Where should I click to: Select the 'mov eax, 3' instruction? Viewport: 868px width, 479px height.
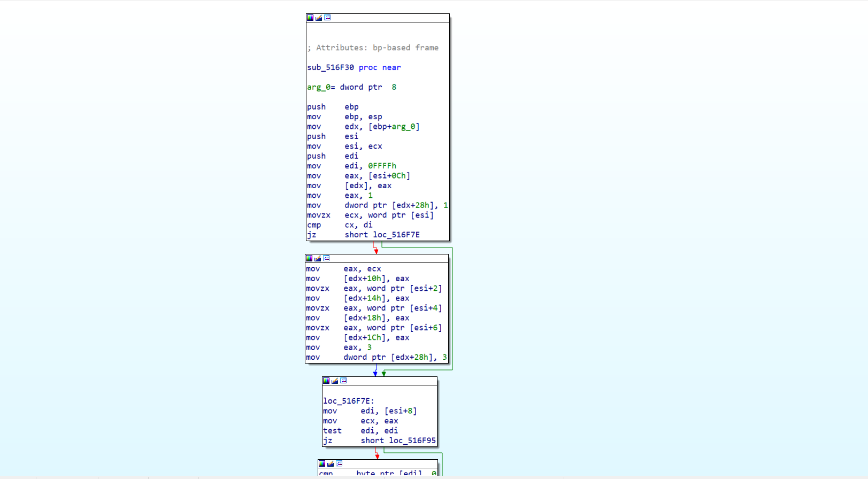pyautogui.click(x=339, y=347)
